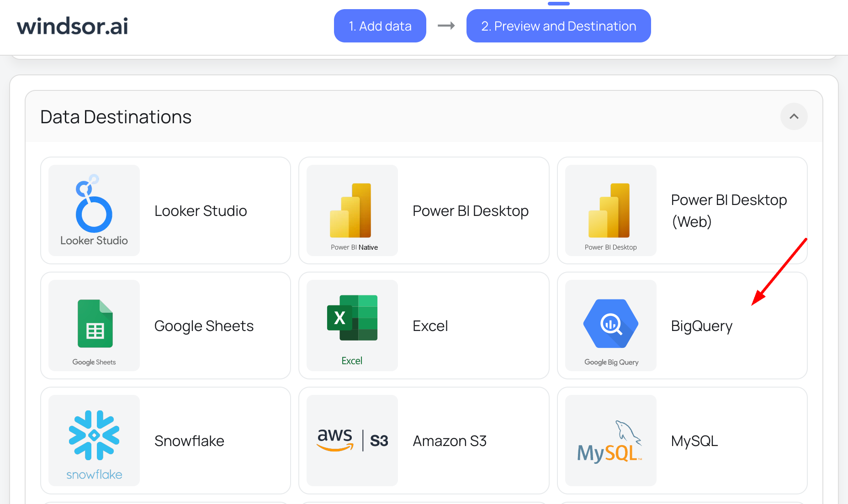Select the Amazon S3 destination label

point(450,441)
